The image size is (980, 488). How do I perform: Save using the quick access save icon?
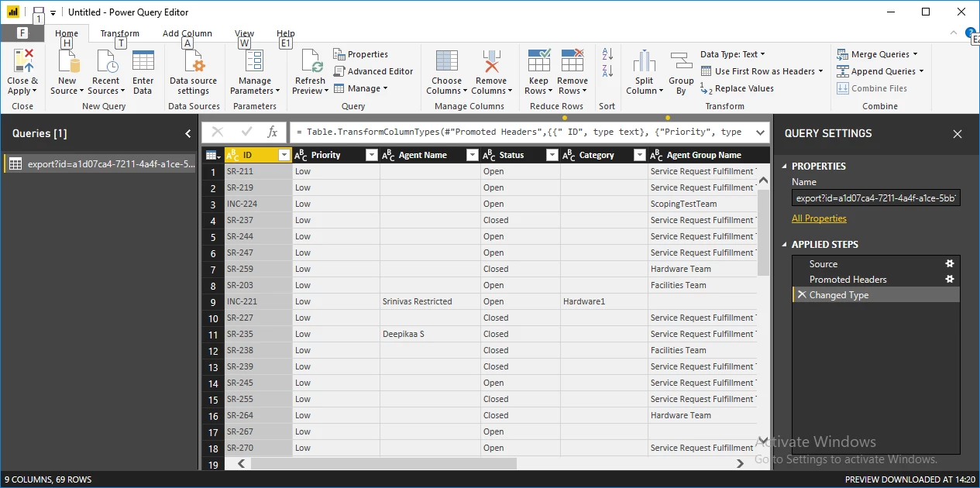[39, 12]
